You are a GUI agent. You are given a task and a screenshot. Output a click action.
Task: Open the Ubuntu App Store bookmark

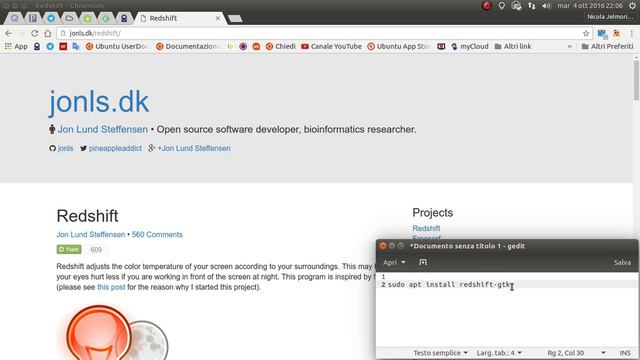[399, 47]
